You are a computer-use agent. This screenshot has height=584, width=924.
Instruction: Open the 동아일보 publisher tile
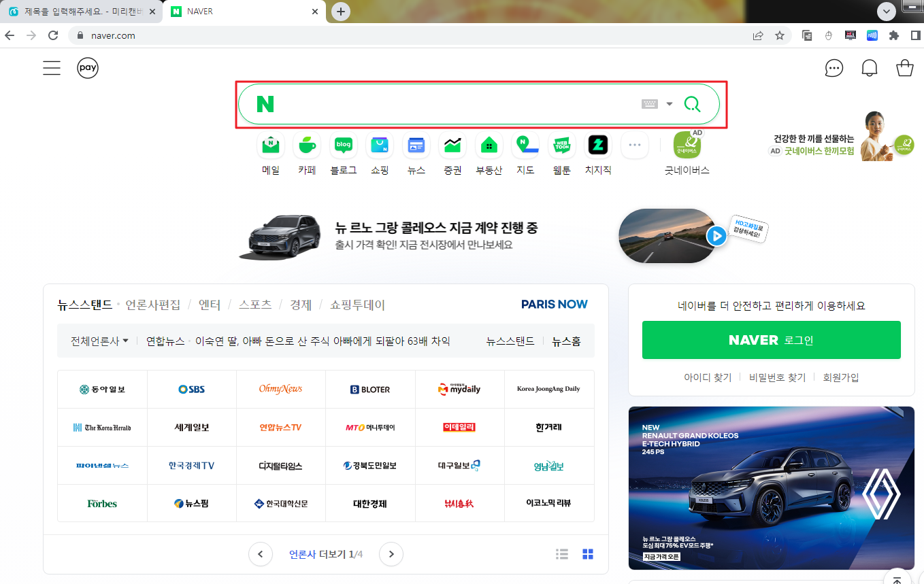point(102,390)
